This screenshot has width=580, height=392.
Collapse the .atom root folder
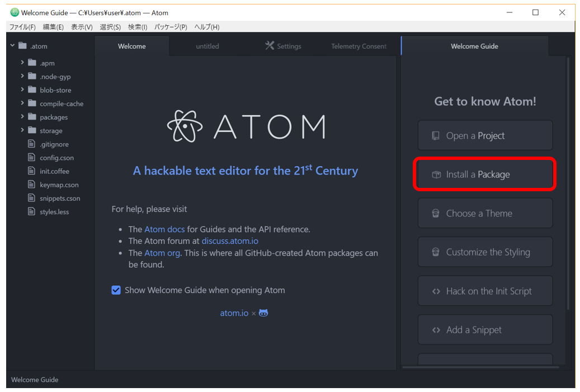12,46
